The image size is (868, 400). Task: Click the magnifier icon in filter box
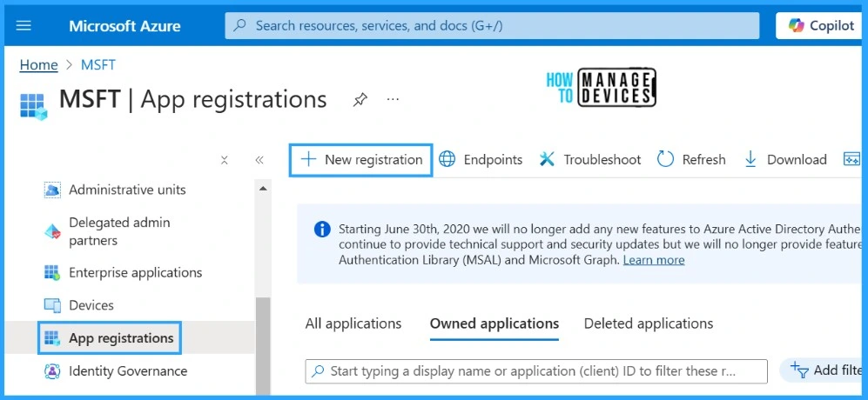[x=318, y=371]
